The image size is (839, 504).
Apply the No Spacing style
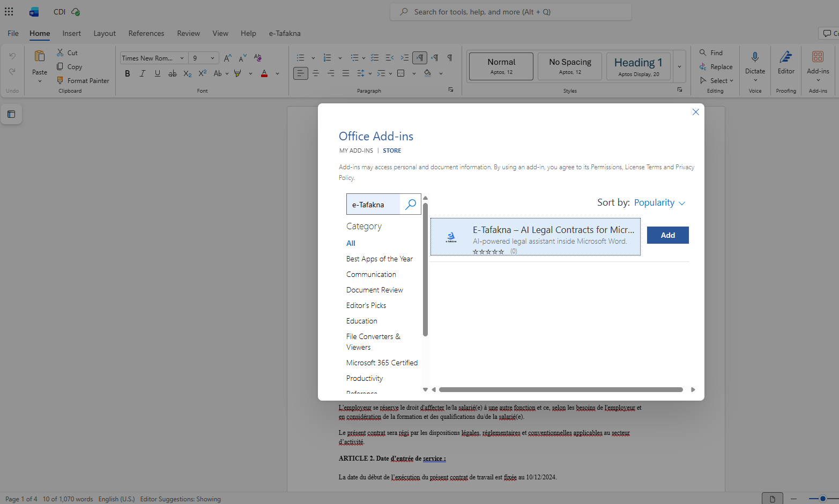pyautogui.click(x=570, y=66)
